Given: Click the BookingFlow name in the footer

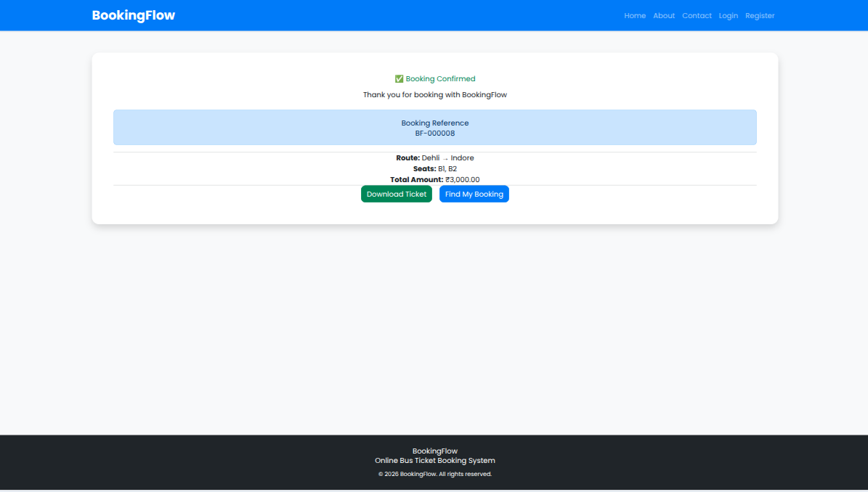Looking at the screenshot, I should (x=435, y=451).
